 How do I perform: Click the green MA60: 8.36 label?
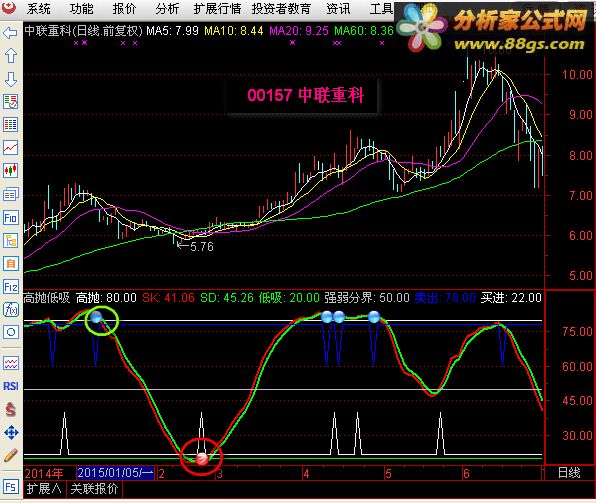(364, 30)
